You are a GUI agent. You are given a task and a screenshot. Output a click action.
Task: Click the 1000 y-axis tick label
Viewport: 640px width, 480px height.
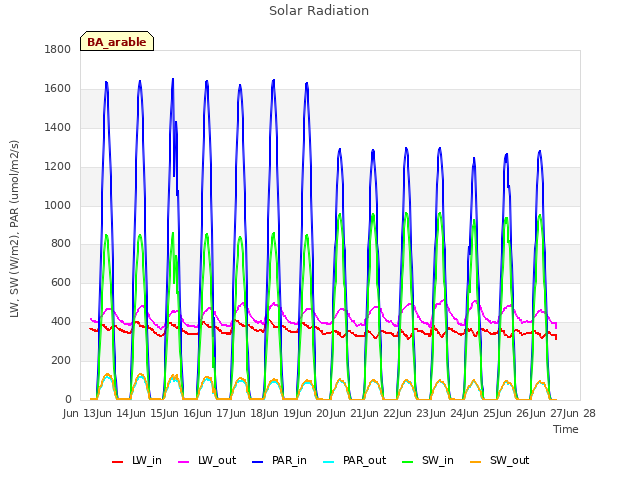(x=57, y=205)
